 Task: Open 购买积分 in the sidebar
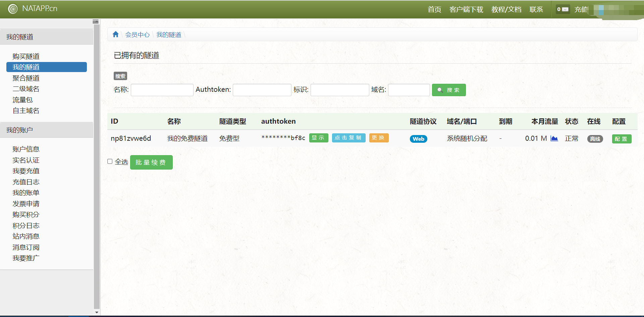click(26, 214)
